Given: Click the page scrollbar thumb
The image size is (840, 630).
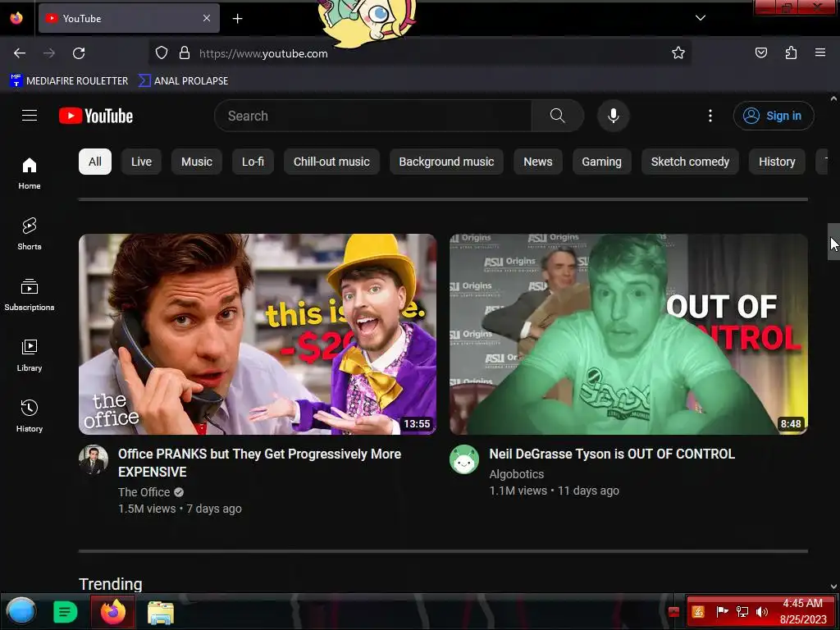Looking at the screenshot, I should [833, 242].
